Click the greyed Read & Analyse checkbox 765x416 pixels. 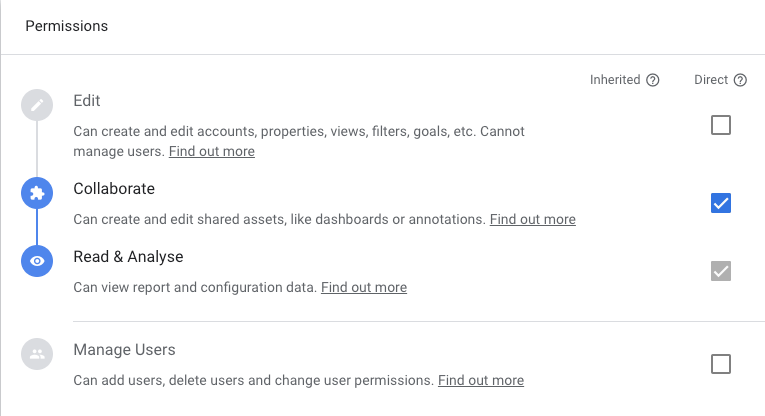pyautogui.click(x=720, y=271)
